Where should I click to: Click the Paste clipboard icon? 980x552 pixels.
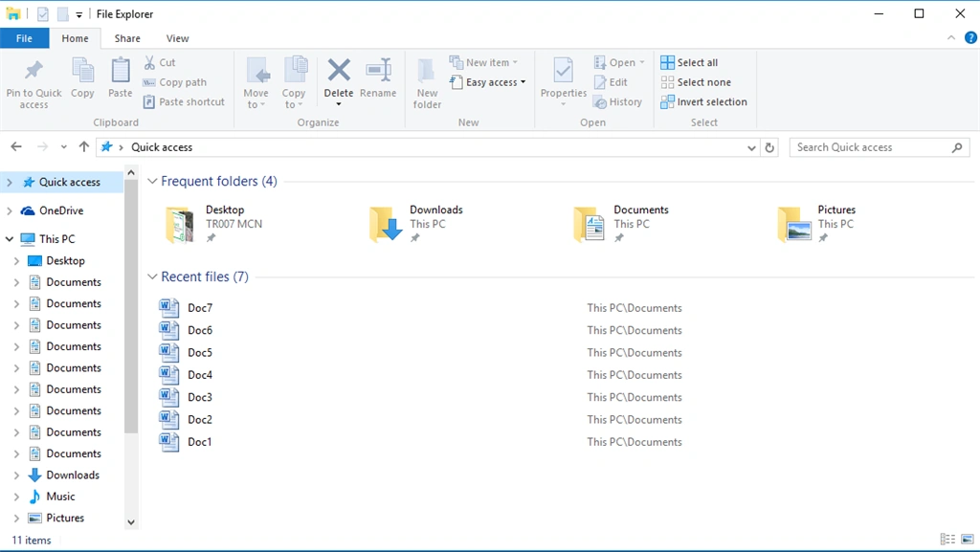(x=120, y=70)
